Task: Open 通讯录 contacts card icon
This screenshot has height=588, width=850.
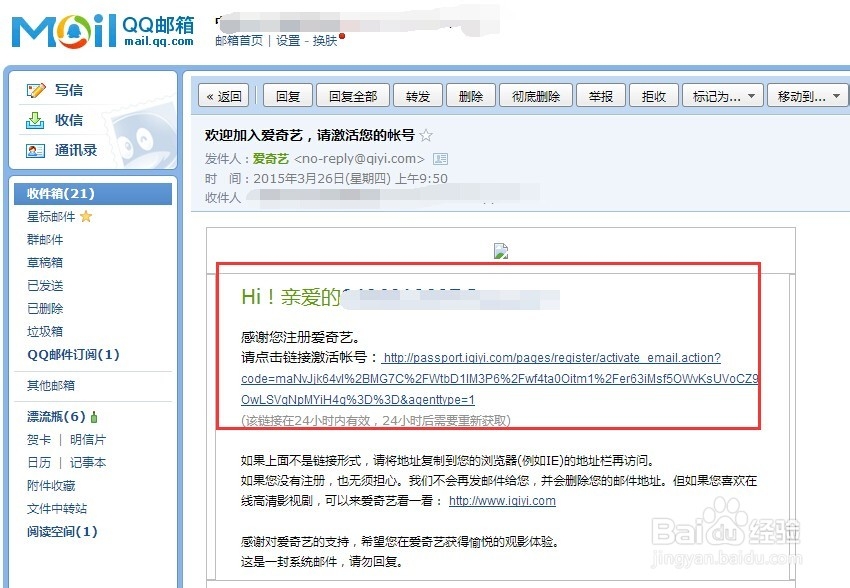Action: click(x=35, y=151)
